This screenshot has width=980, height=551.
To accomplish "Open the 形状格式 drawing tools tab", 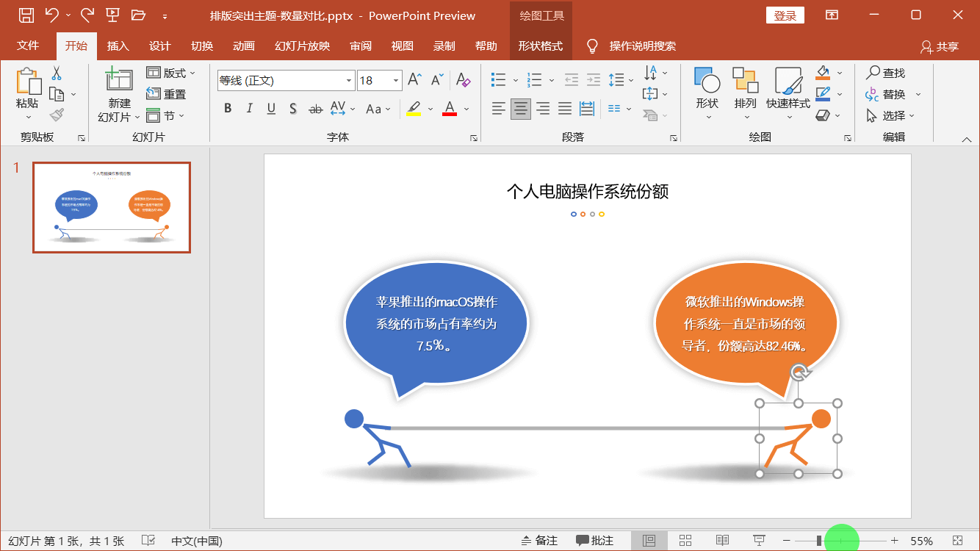I will point(540,45).
